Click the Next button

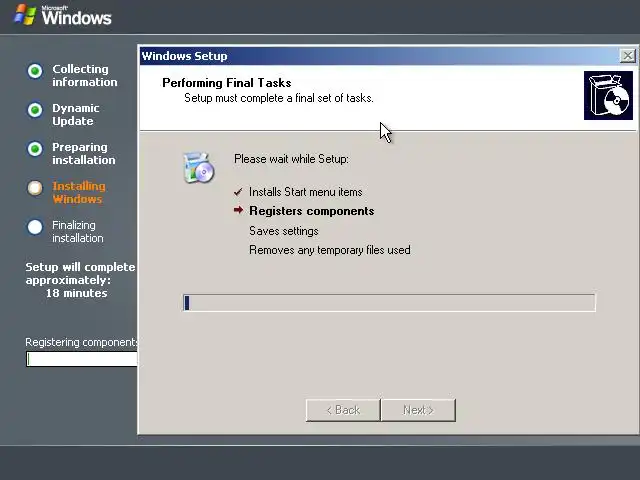point(418,410)
